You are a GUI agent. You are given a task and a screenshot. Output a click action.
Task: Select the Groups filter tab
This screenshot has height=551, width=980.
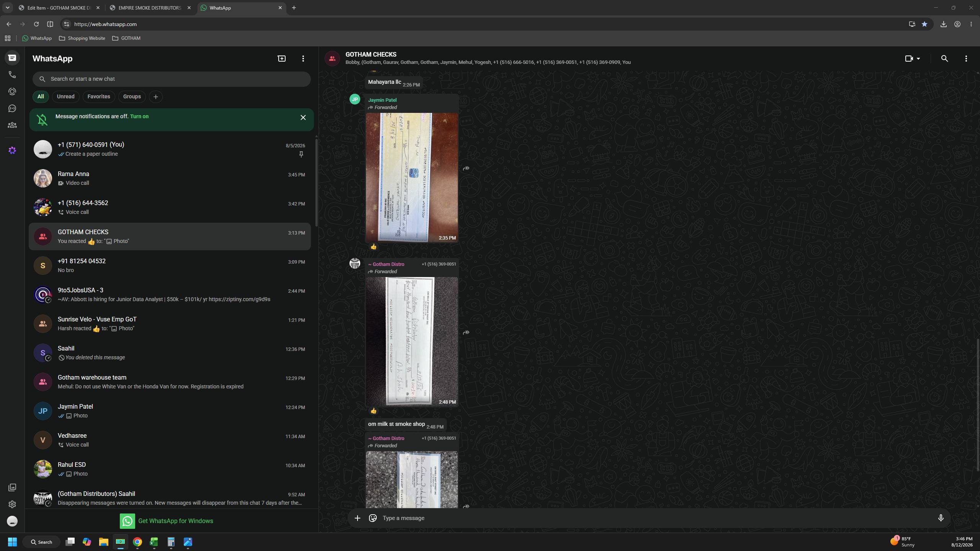click(132, 96)
